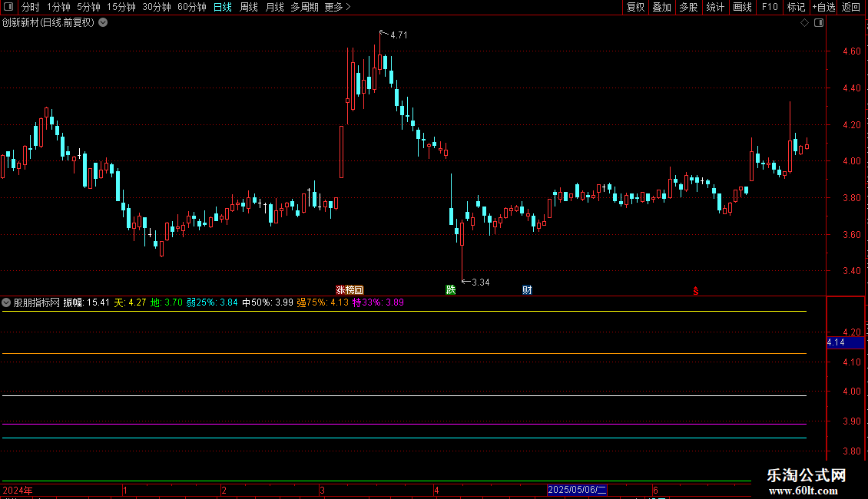Click the 地: 3.70 indicator value

coord(167,302)
